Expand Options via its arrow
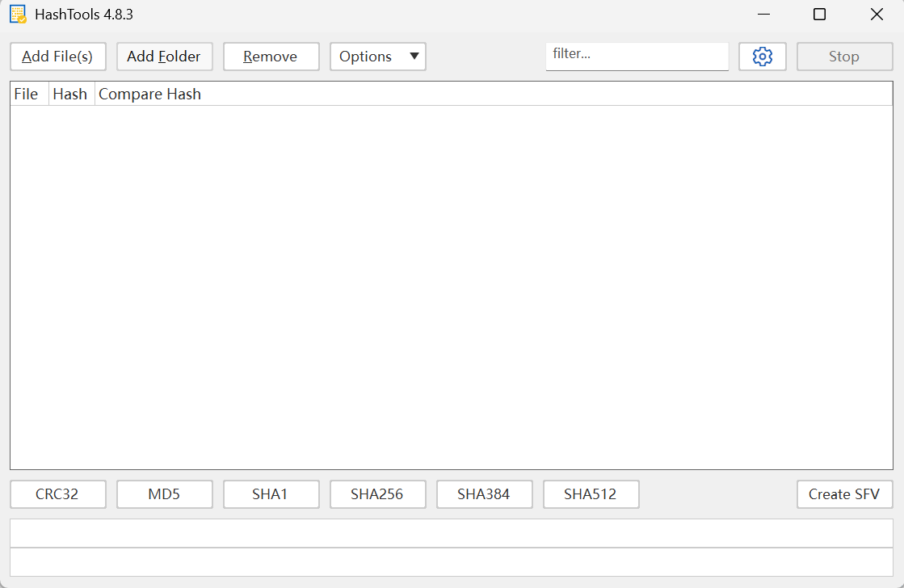The width and height of the screenshot is (904, 588). 414,57
